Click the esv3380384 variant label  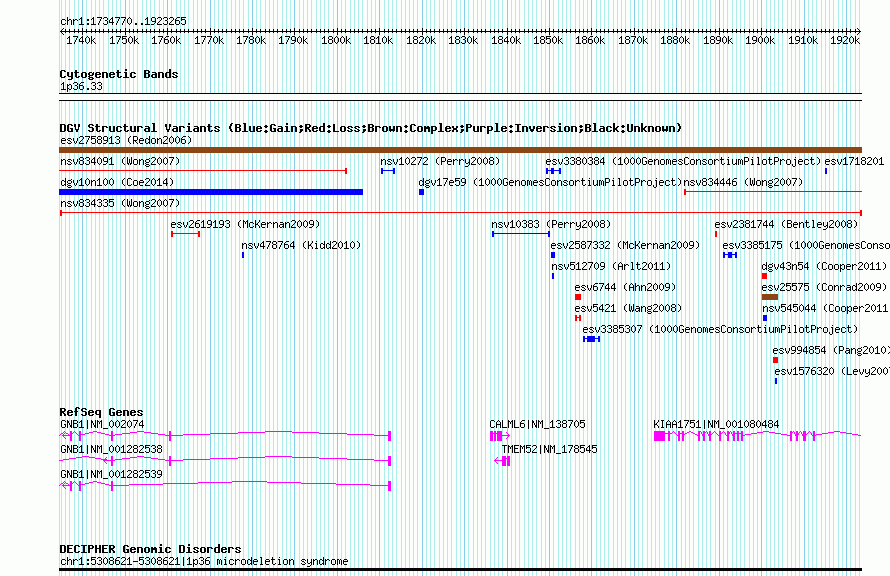click(683, 161)
